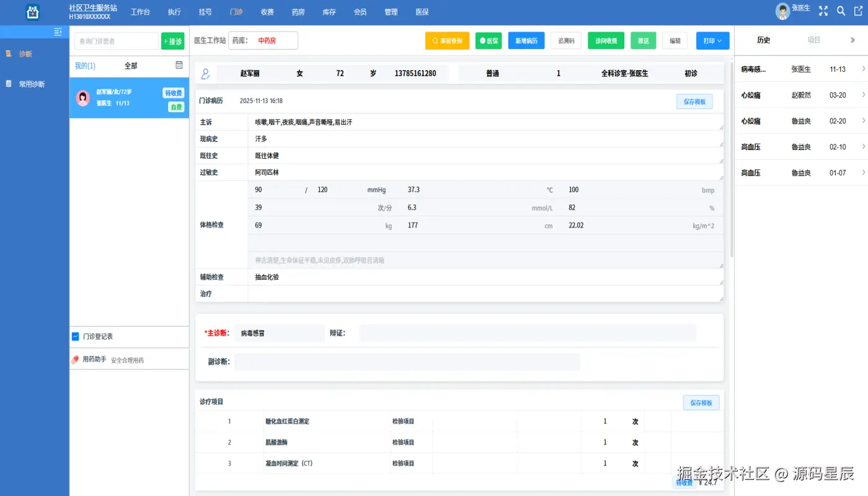Select the 糖化血红蛋白测定 row
Viewport: 868px width, 496px height.
(459, 422)
